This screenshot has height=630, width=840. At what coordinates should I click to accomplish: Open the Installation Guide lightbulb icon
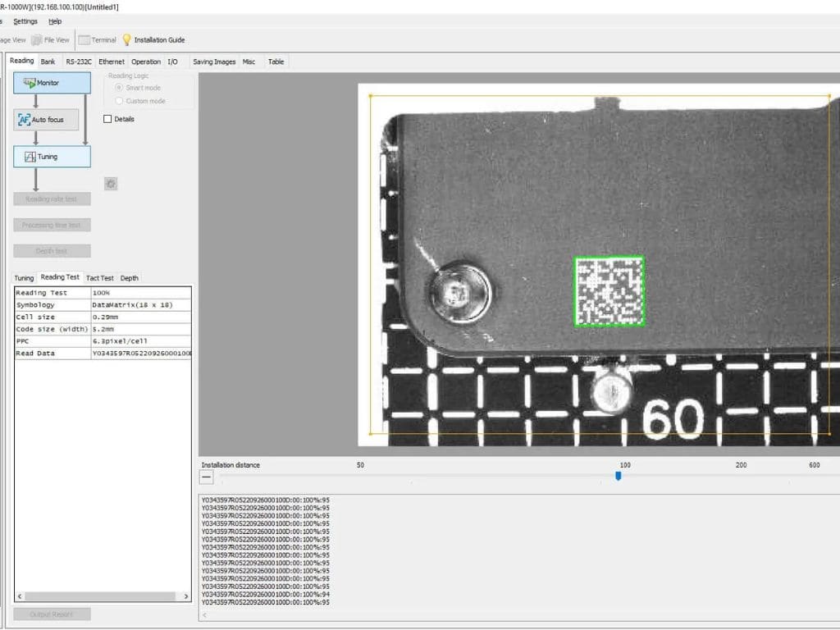(127, 39)
